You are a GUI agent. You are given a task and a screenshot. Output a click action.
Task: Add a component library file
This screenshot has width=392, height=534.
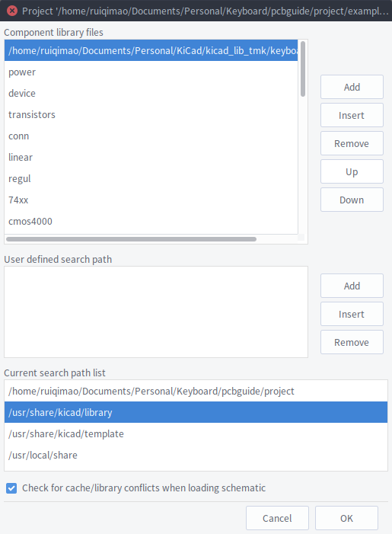[x=352, y=87]
